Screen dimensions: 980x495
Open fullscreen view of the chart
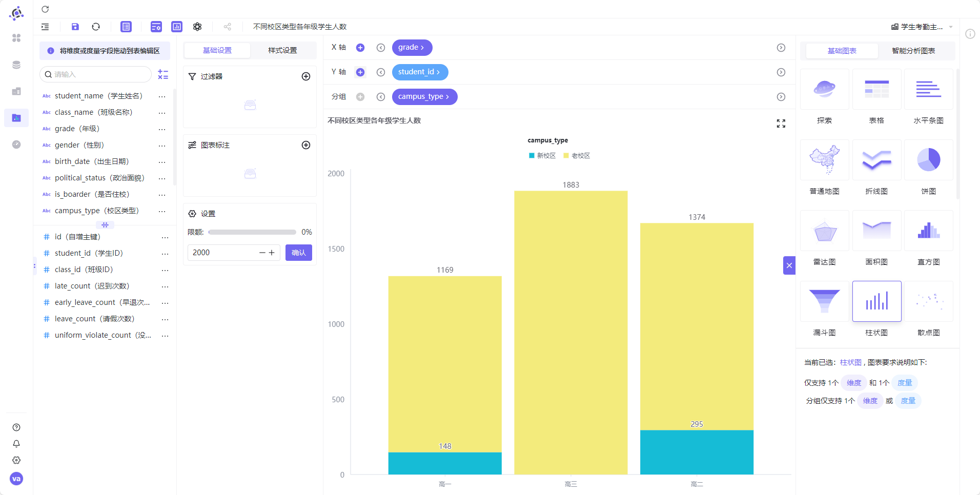coord(781,123)
